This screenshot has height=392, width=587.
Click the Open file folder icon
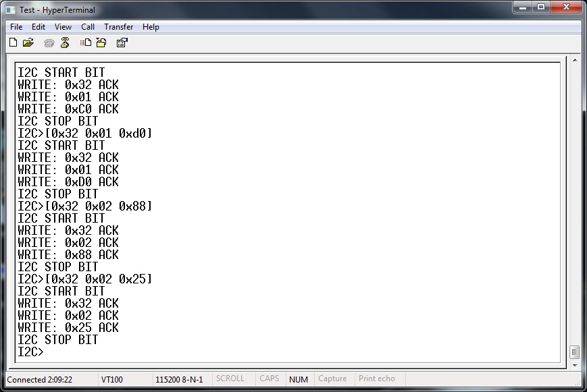[x=28, y=43]
